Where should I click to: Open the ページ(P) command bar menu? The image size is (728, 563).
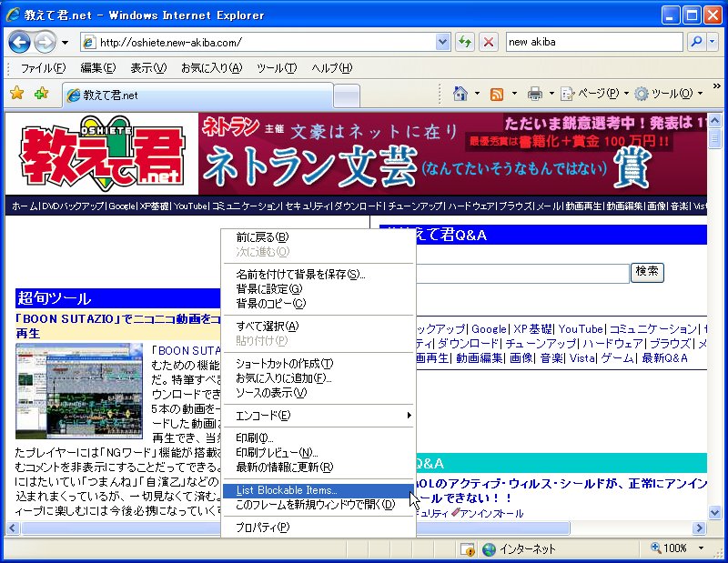pos(595,94)
